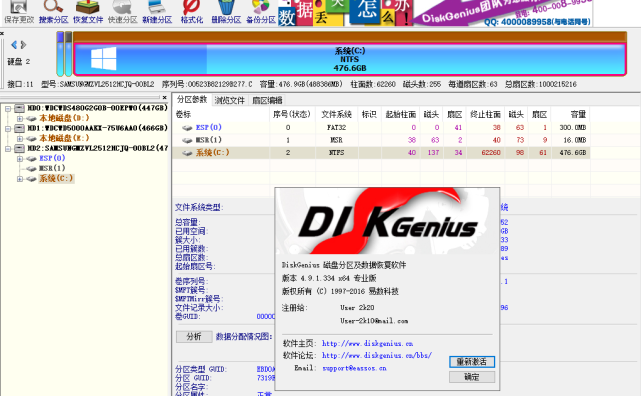Image resolution: width=641 pixels, height=396 pixels.
Task: Click drive icon beside 本地磁盘(D:)
Action: pos(31,119)
